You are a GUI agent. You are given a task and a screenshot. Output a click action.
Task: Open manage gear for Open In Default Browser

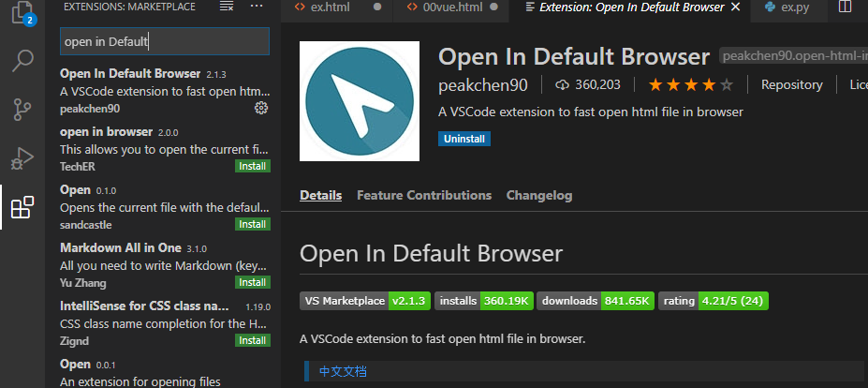click(260, 108)
